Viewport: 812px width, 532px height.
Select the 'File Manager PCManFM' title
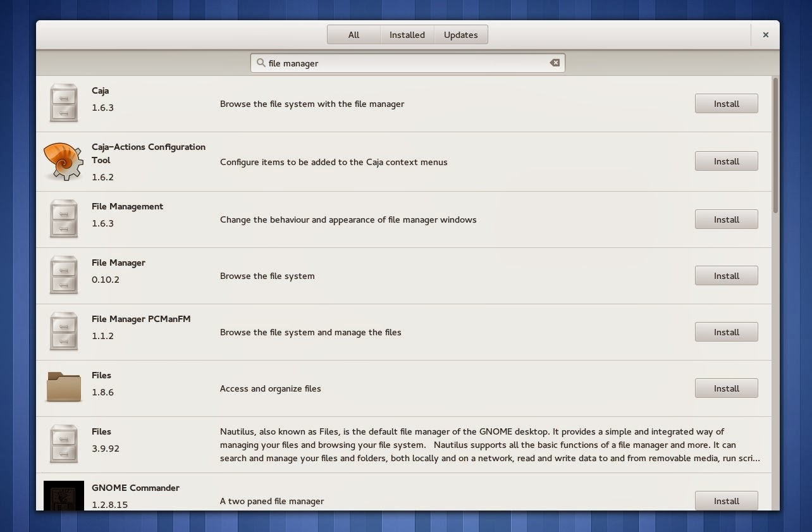point(141,319)
